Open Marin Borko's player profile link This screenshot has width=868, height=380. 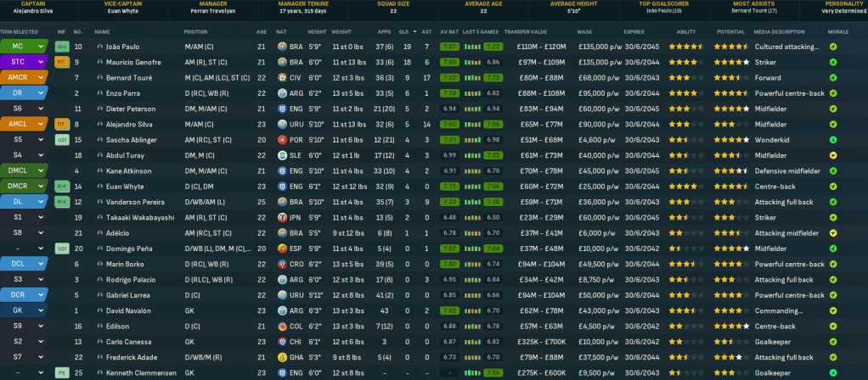(124, 264)
